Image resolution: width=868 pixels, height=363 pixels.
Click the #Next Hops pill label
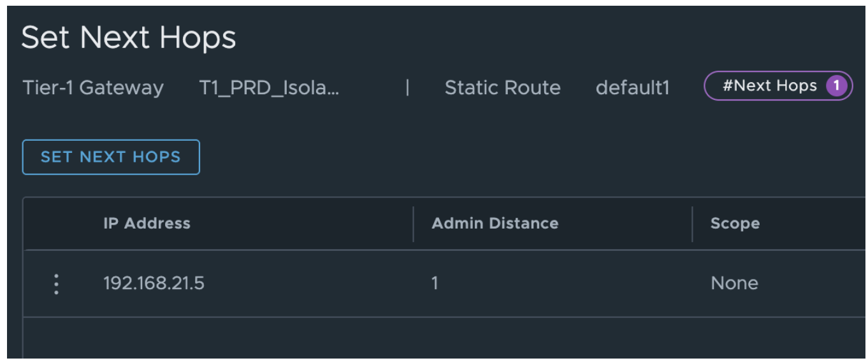(x=769, y=86)
